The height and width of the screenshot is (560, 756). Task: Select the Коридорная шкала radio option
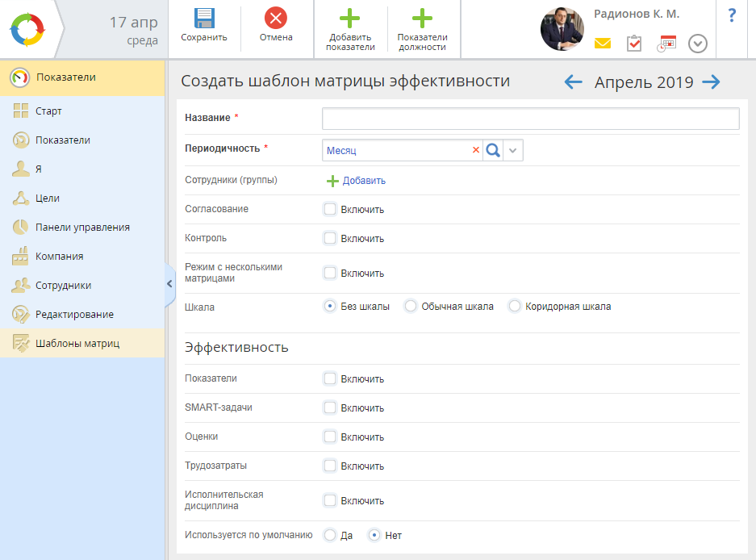(515, 307)
